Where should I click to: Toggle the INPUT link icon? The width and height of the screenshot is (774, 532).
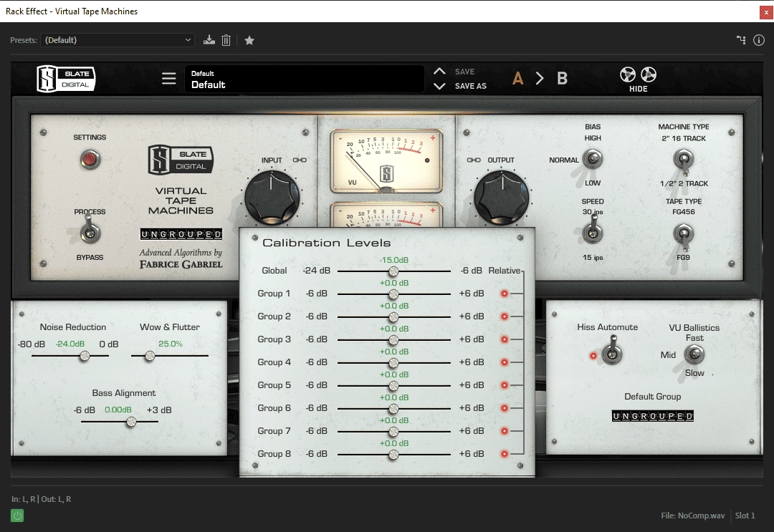coord(300,160)
